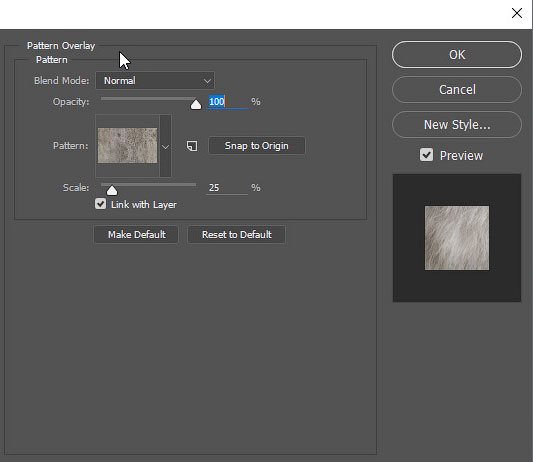Open the Blend Mode dropdown set to Normal
This screenshot has height=462, width=533.
coord(155,81)
